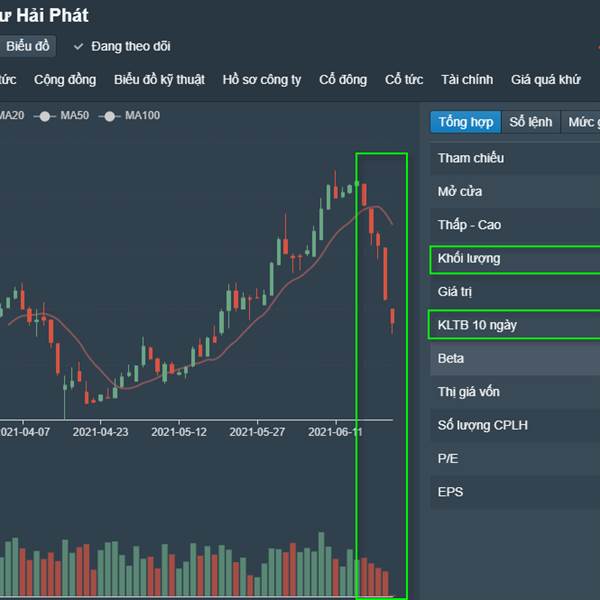The image size is (600, 600).
Task: Click the checkmark beside Đang theo dõi
Action: point(78,46)
